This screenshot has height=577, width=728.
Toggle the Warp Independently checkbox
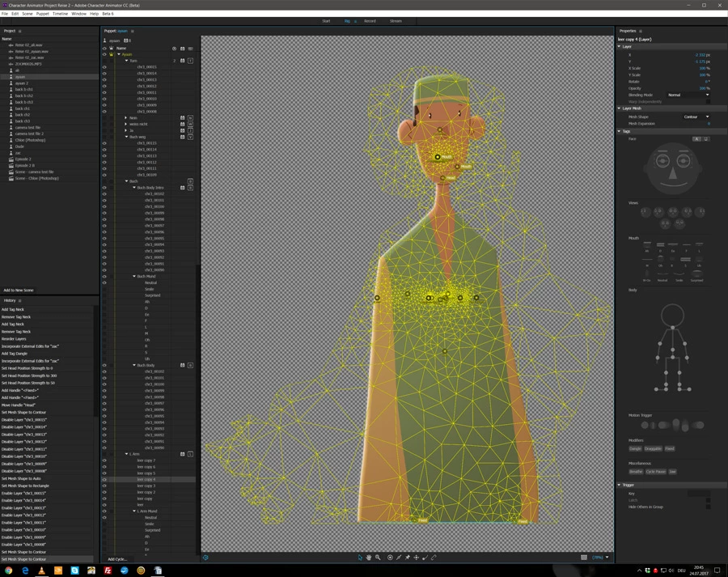coord(708,102)
